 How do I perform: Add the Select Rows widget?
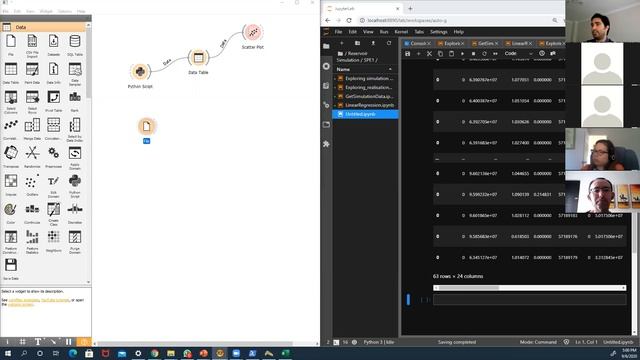pos(32,102)
